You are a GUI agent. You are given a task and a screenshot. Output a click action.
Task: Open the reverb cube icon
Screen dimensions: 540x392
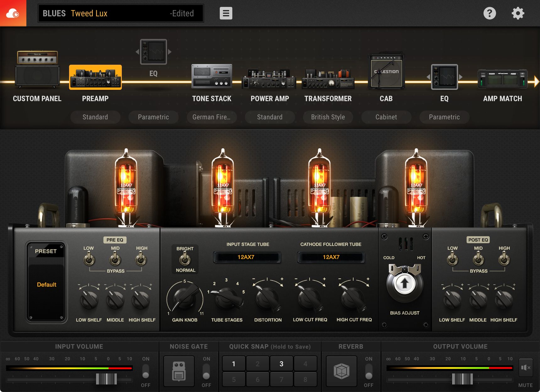click(342, 371)
